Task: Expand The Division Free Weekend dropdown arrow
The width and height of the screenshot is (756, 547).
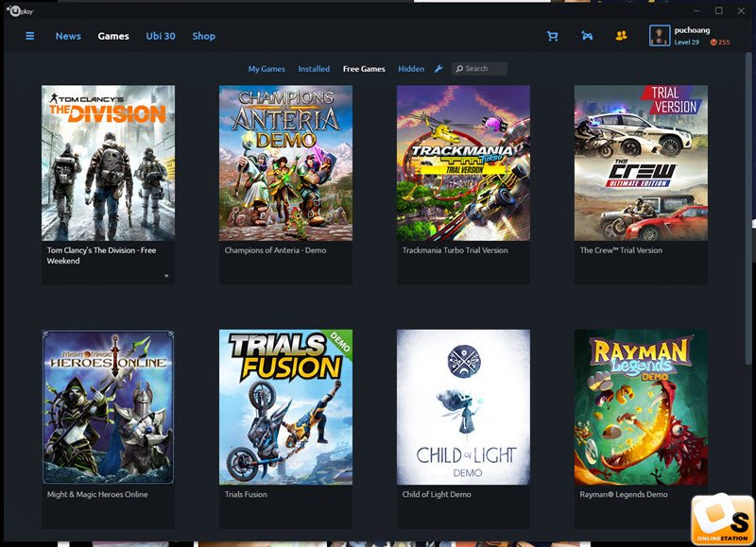Action: (166, 276)
